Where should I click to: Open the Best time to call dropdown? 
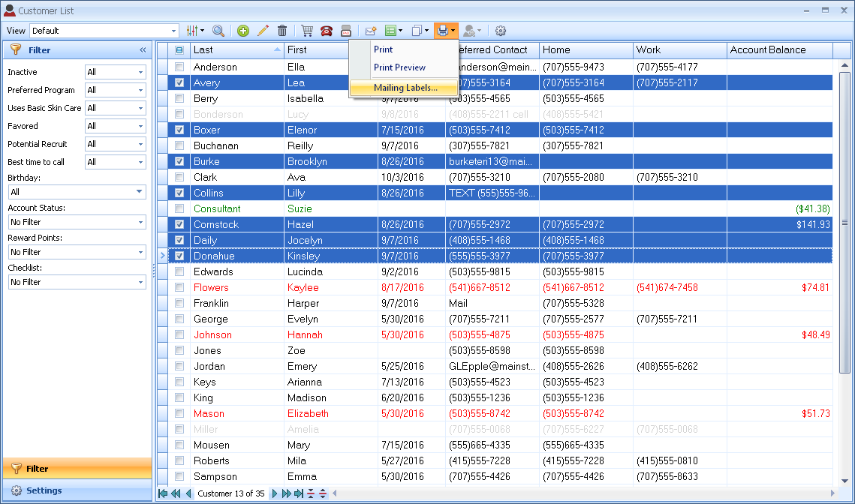click(140, 162)
